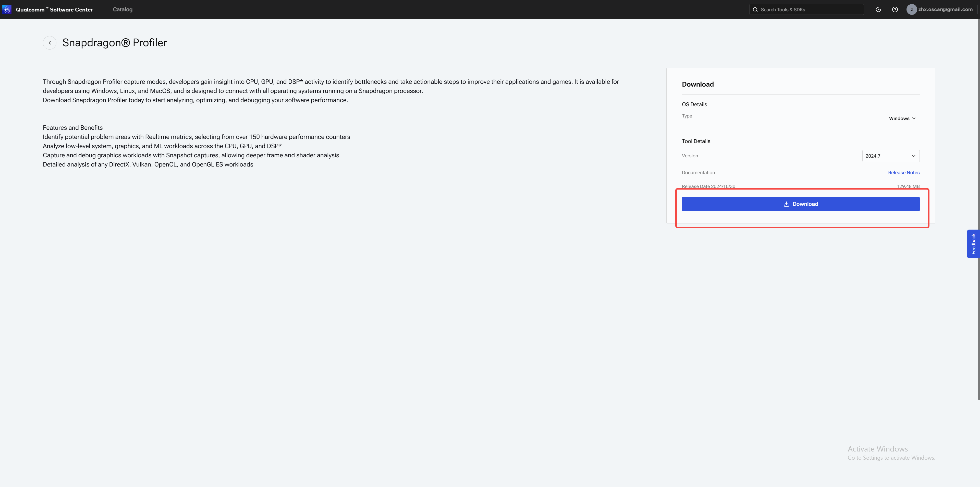The height and width of the screenshot is (487, 980).
Task: Click the search magnifier icon
Action: click(755, 9)
